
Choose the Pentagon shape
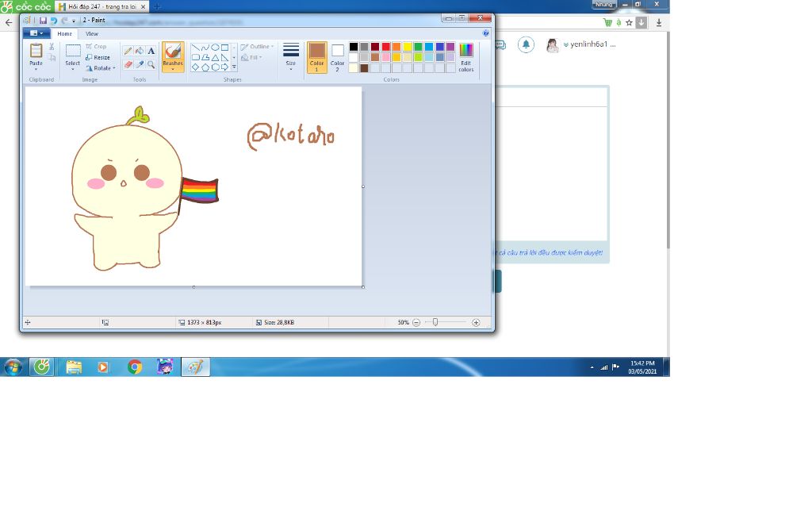tap(205, 67)
